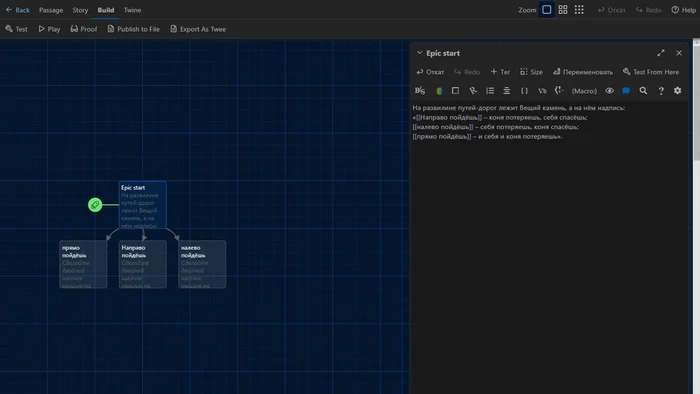The height and width of the screenshot is (394, 700).
Task: Open the question mark syntax help icon
Action: coord(661,91)
